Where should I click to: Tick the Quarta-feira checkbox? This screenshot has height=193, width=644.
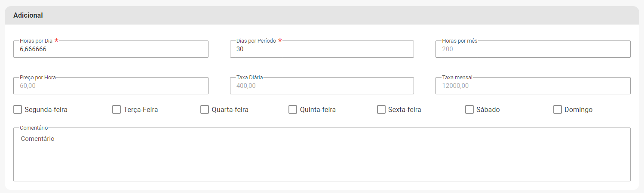pos(205,109)
